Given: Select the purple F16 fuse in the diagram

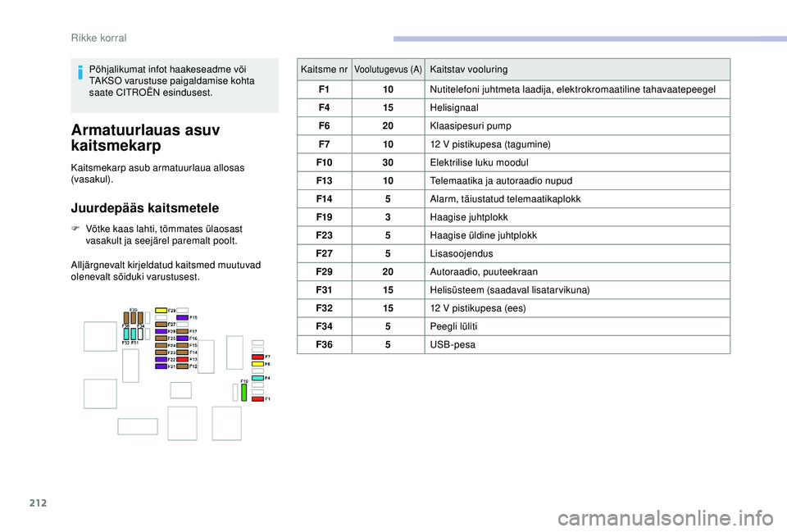Looking at the screenshot, I should click(x=183, y=339).
